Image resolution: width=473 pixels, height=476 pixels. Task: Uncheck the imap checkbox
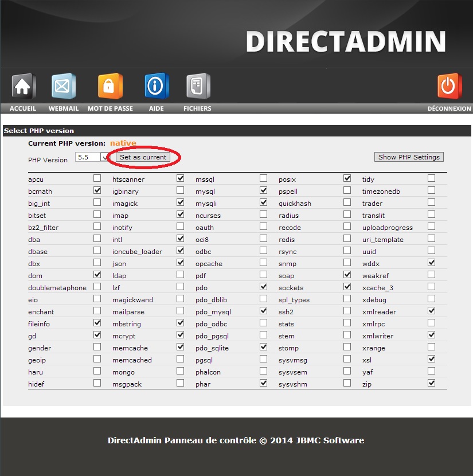pyautogui.click(x=180, y=214)
